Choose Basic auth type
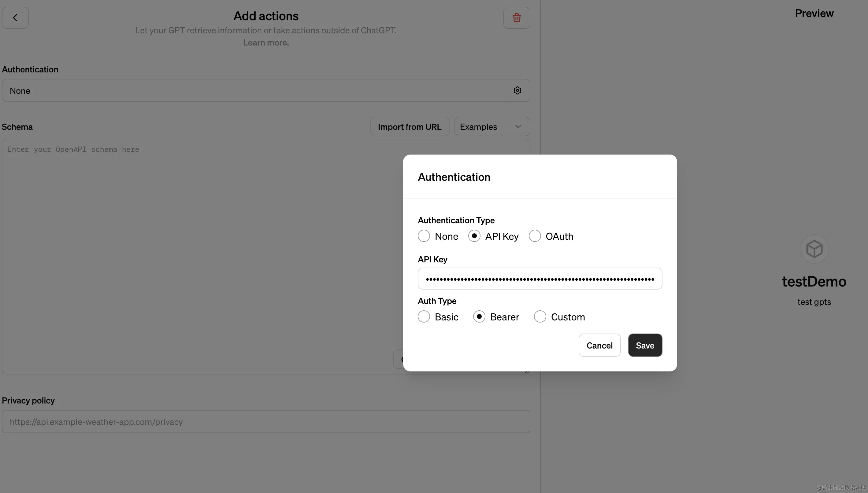This screenshot has height=493, width=868. (423, 316)
